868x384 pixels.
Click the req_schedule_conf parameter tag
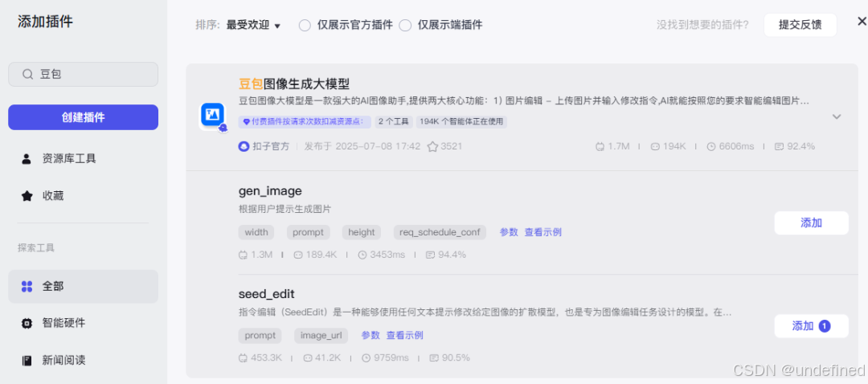point(440,232)
